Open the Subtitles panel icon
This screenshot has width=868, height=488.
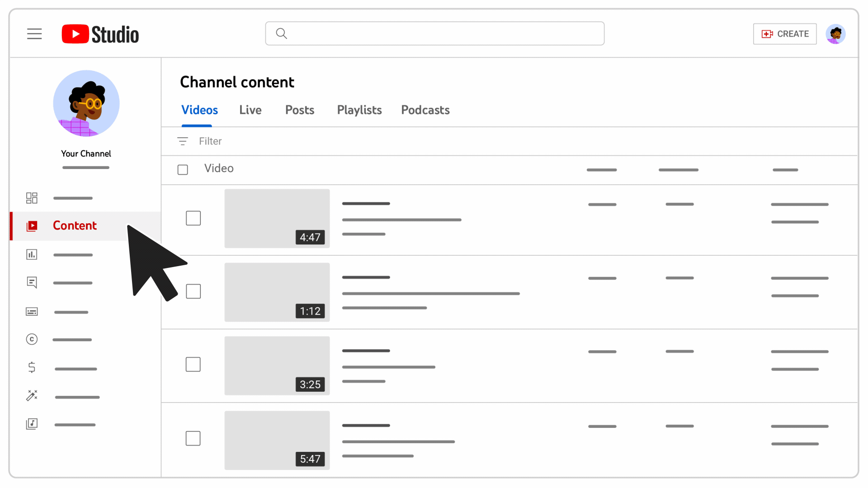click(x=32, y=312)
